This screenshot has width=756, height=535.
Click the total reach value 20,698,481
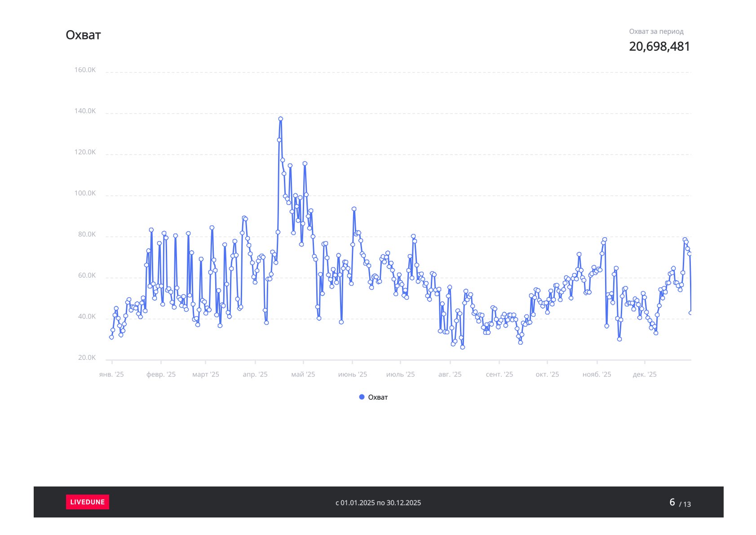click(x=659, y=46)
